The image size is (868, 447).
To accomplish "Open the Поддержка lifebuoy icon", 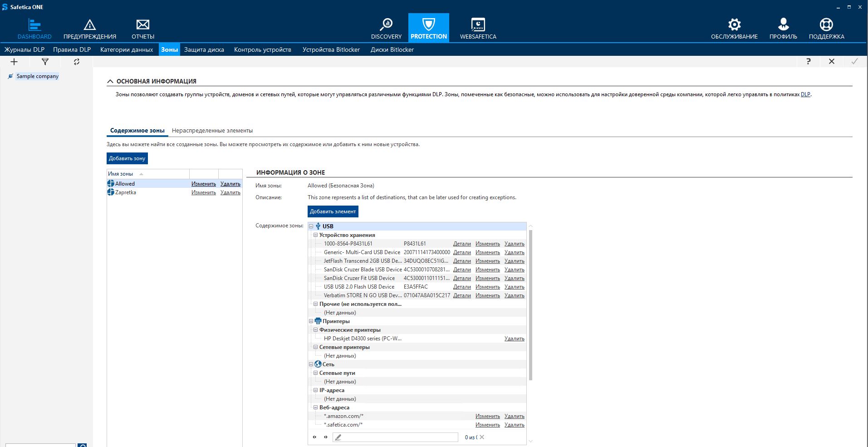I will (x=826, y=25).
